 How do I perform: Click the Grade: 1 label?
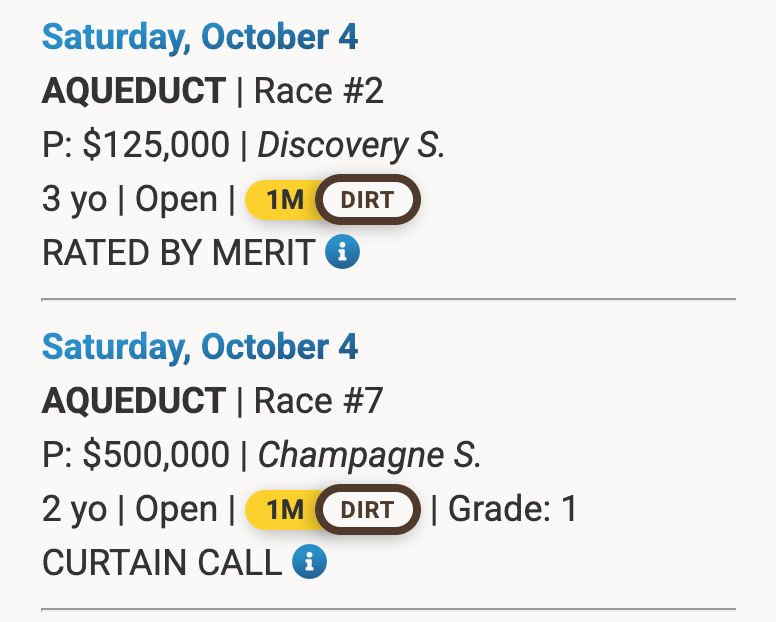point(513,510)
